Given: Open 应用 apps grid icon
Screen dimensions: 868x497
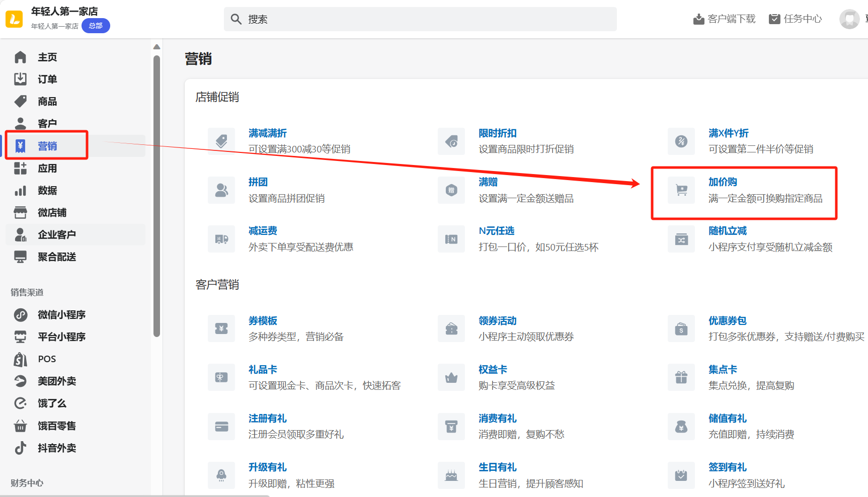Looking at the screenshot, I should (x=20, y=168).
